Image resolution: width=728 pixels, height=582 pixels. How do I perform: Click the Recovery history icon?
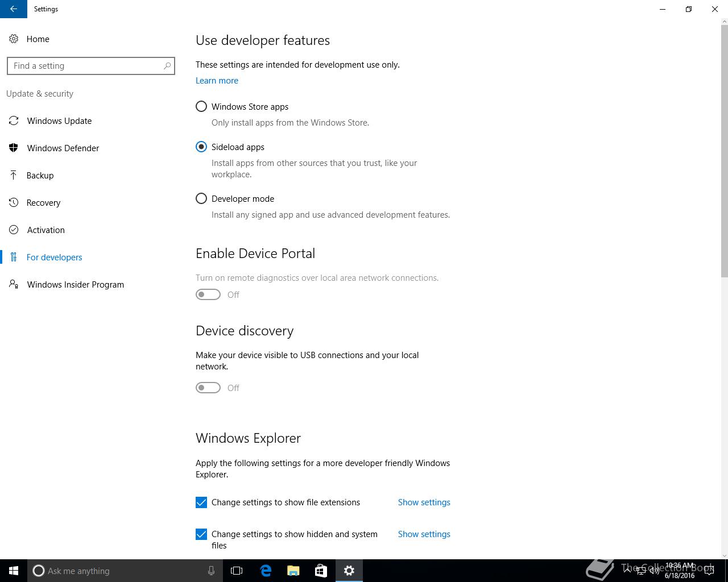[x=14, y=202]
